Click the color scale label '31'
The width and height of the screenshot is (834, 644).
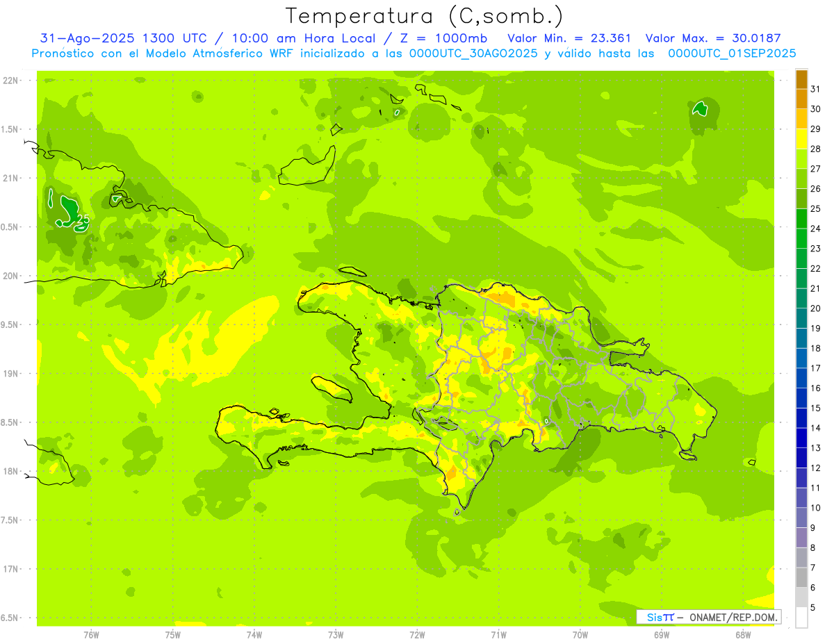coord(816,89)
